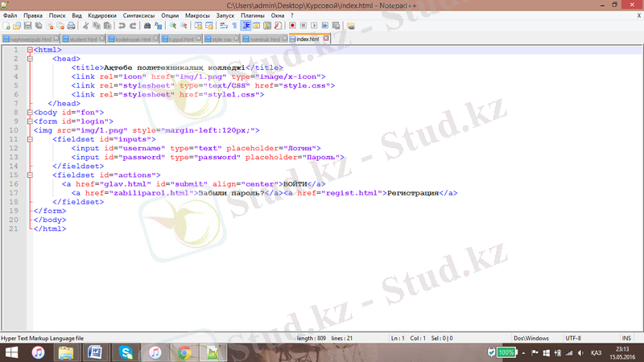The width and height of the screenshot is (644, 362).
Task: Click 'regist.html' text on line 17
Action: click(x=351, y=193)
